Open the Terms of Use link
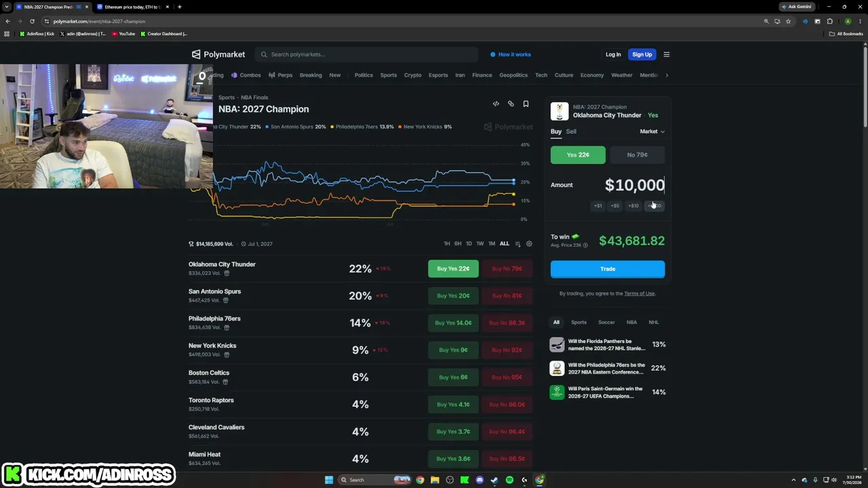Viewport: 868px width, 488px height. 639,293
